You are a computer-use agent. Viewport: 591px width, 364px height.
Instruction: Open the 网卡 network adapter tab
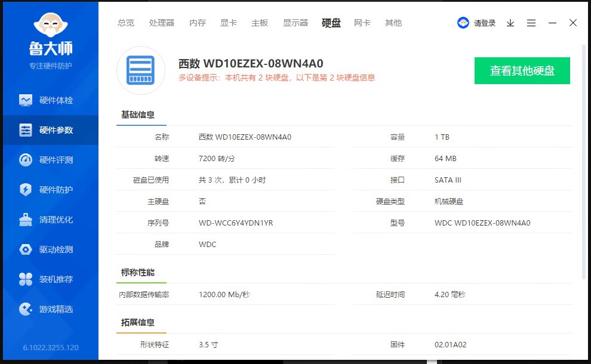[x=362, y=23]
